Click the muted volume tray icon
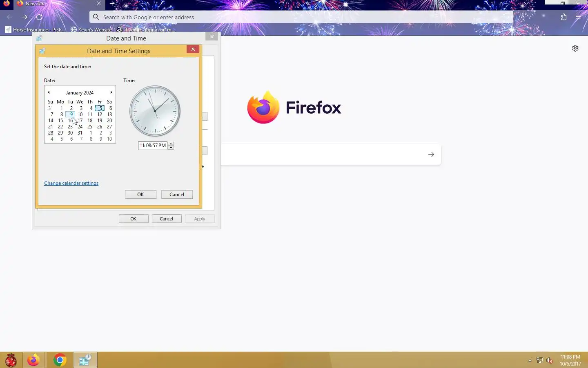Image resolution: width=588 pixels, height=368 pixels. (550, 360)
